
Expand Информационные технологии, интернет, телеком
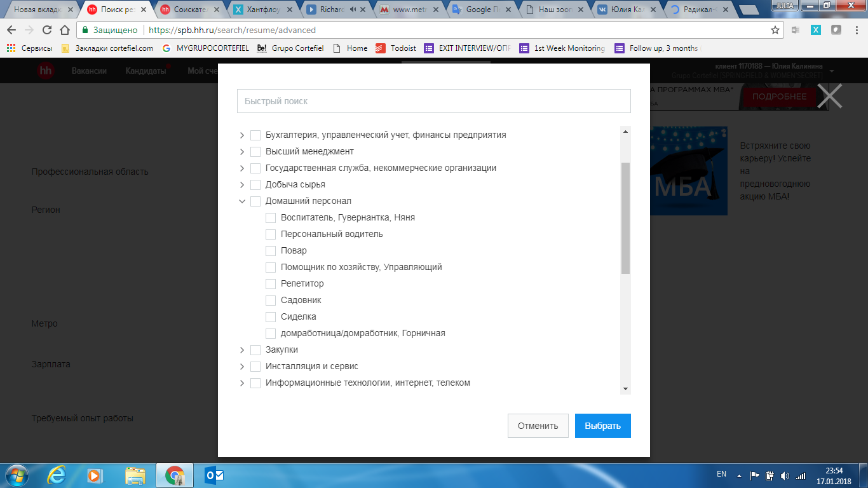(x=242, y=383)
